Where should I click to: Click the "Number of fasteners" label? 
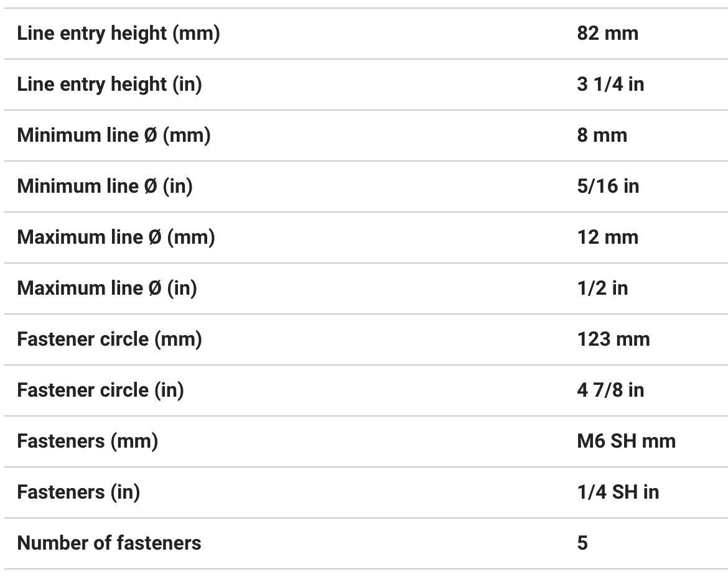click(x=109, y=543)
